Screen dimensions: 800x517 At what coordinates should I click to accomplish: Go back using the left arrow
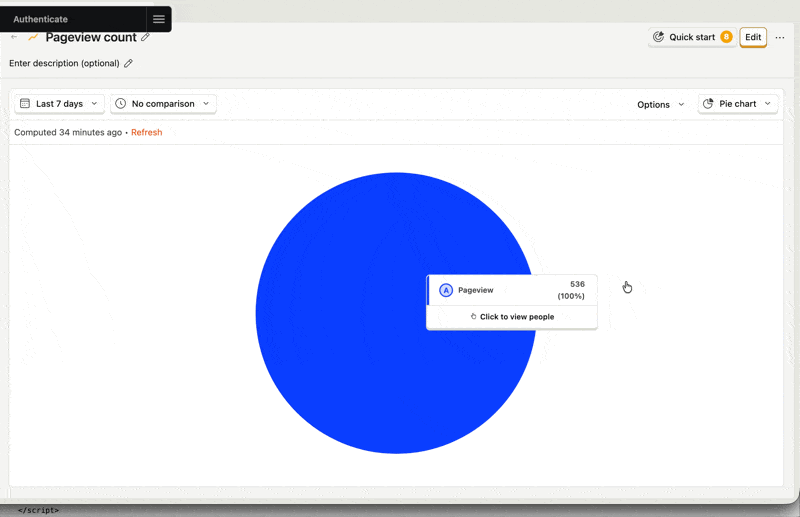click(14, 37)
